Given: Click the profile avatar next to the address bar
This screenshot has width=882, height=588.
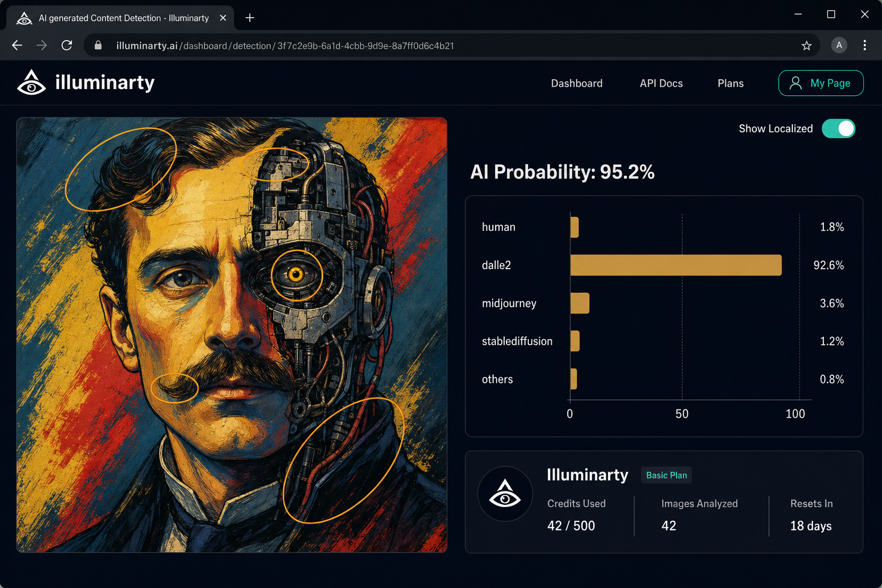Looking at the screenshot, I should tap(839, 45).
